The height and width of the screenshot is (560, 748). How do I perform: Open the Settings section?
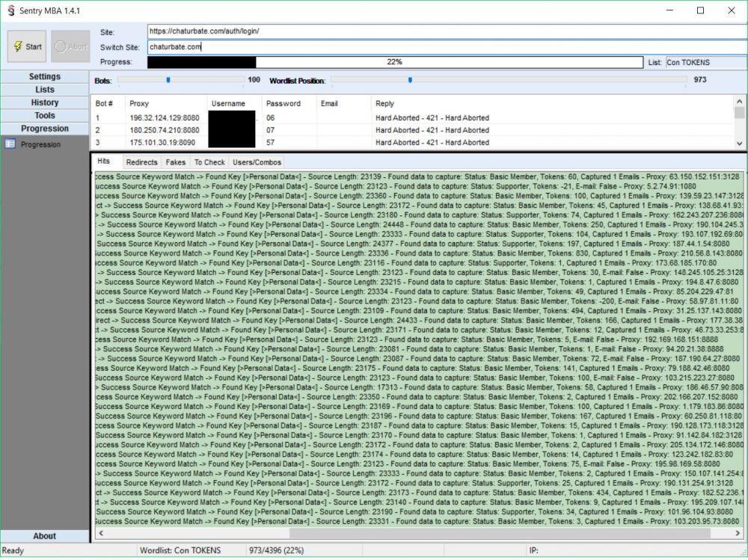pyautogui.click(x=44, y=76)
